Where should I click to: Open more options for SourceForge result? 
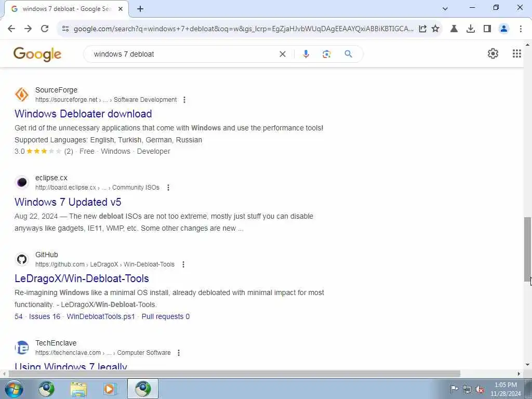184,100
